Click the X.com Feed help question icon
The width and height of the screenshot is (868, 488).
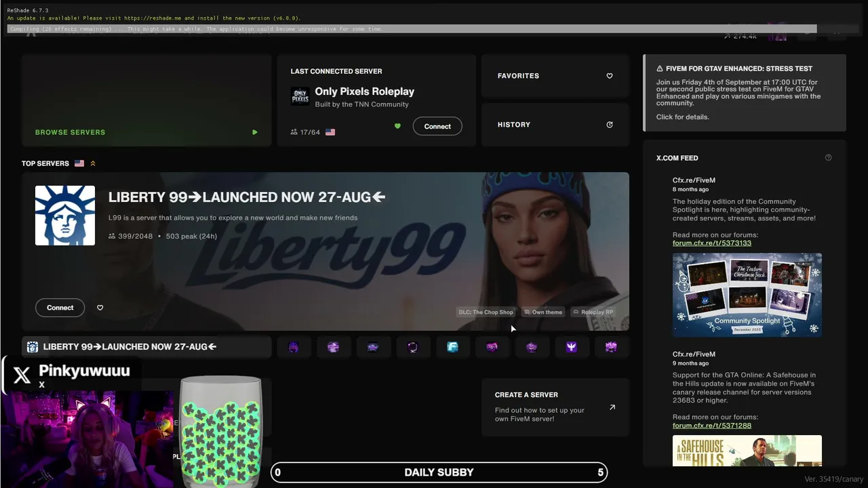828,158
